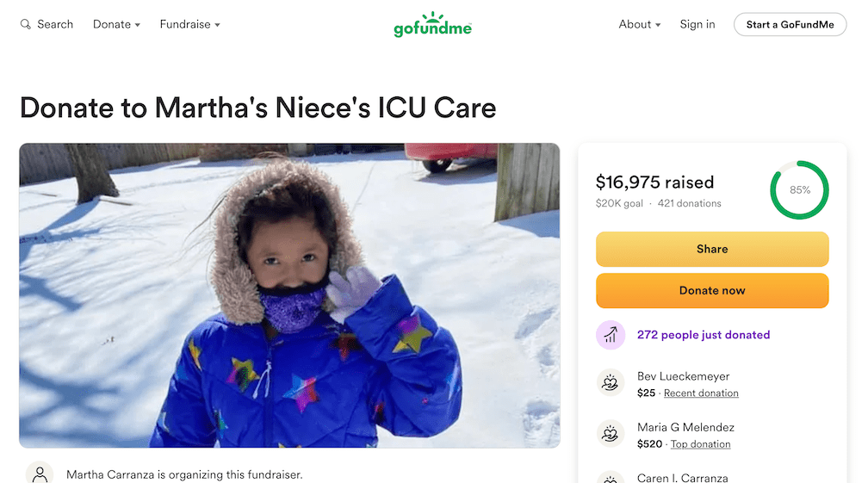Click the fundraiser photo of the child
The image size is (868, 483).
tap(289, 295)
